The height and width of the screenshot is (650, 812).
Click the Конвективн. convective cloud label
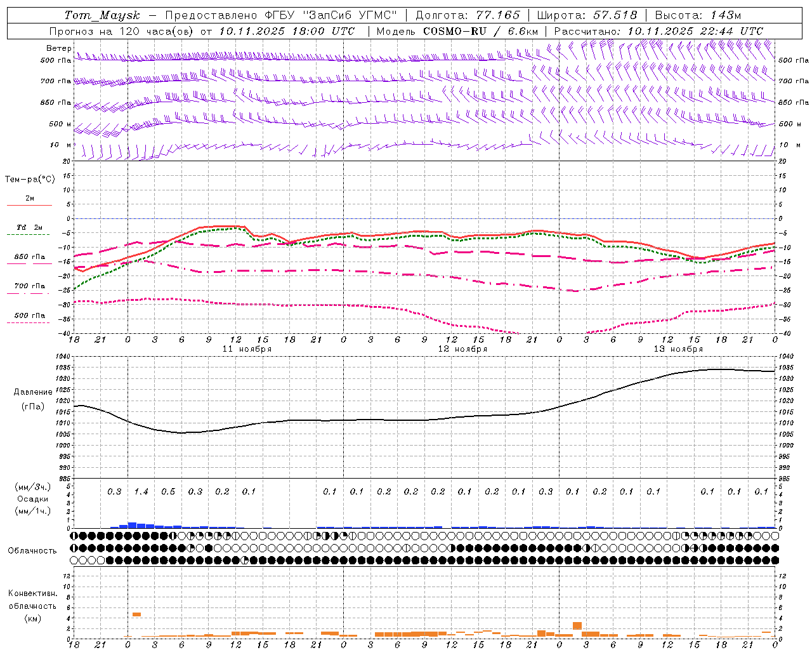32,594
